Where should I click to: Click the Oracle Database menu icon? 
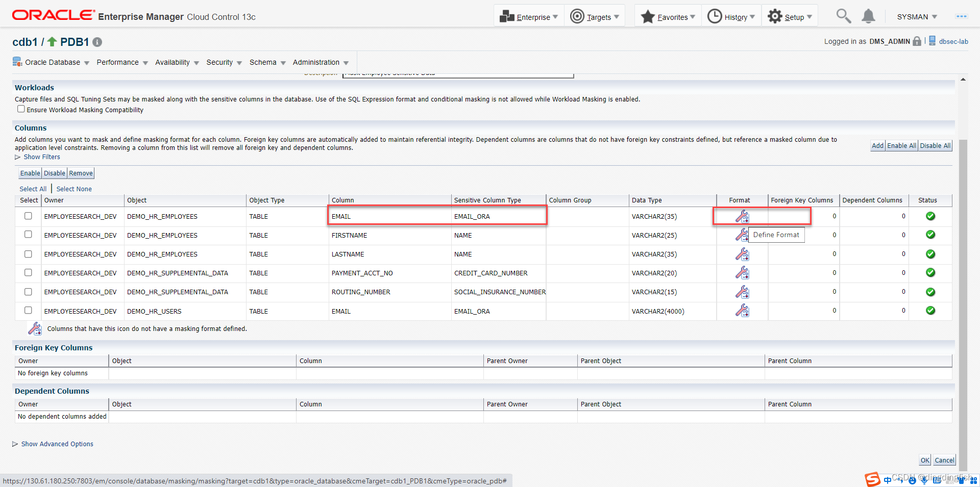17,62
